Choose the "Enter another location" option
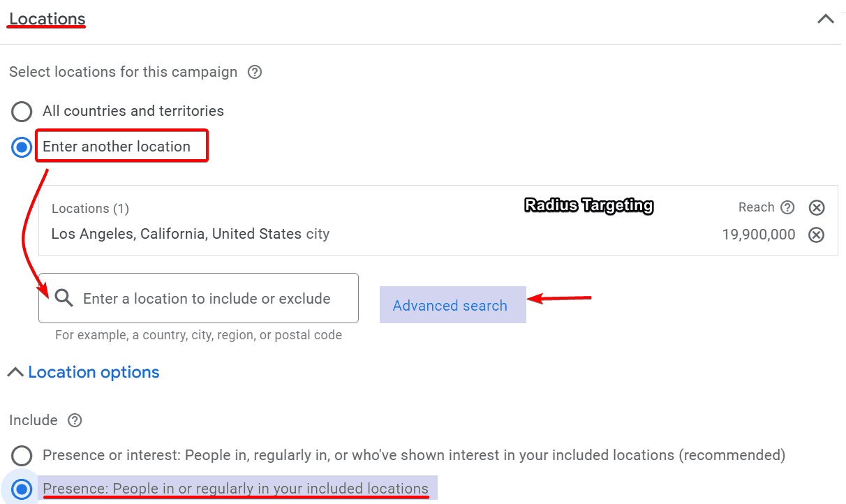 click(x=22, y=147)
